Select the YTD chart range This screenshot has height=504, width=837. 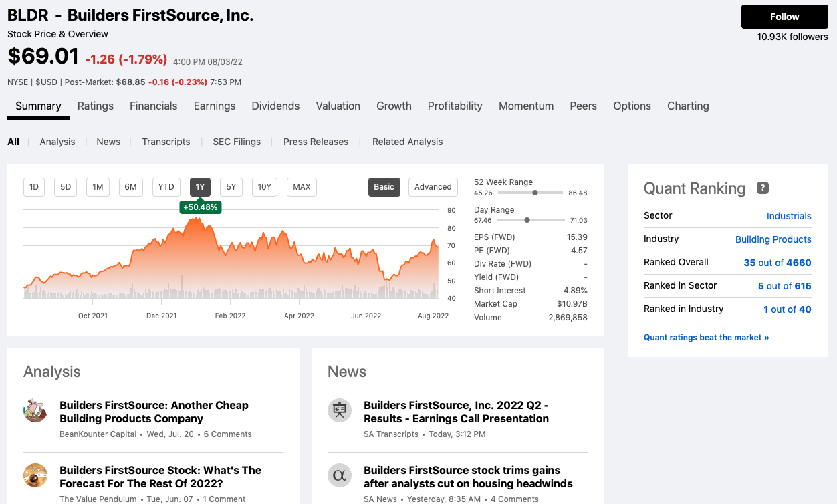166,187
